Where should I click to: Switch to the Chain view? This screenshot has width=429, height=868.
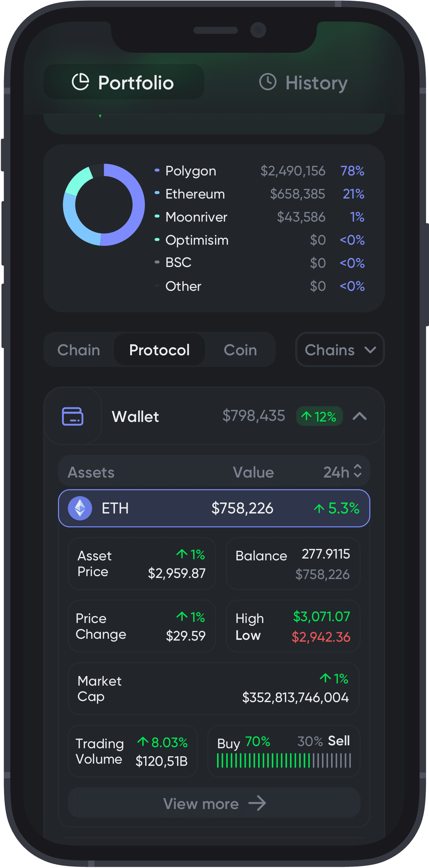click(79, 350)
